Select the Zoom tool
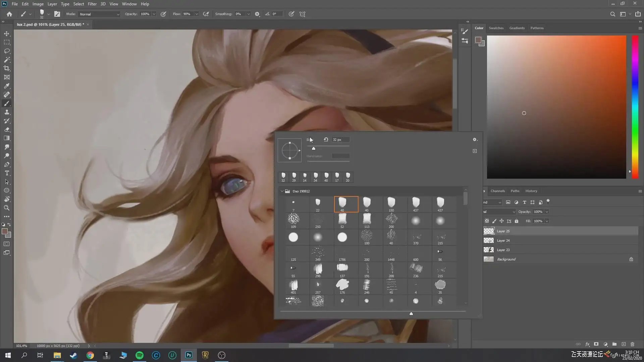Viewport: 644px width, 362px height. [7, 208]
